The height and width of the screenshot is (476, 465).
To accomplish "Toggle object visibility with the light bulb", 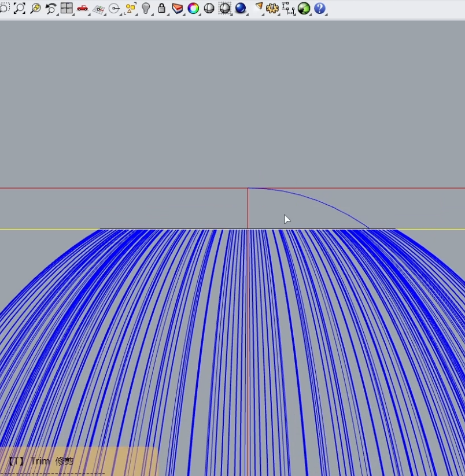I will (x=146, y=8).
